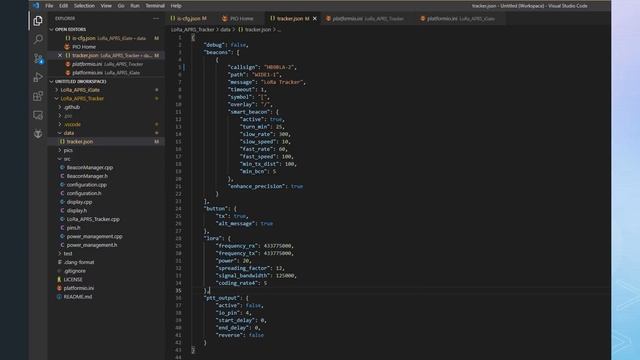Open the PlatformIO alien-head icon
This screenshot has height=360, width=640.
click(x=38, y=134)
